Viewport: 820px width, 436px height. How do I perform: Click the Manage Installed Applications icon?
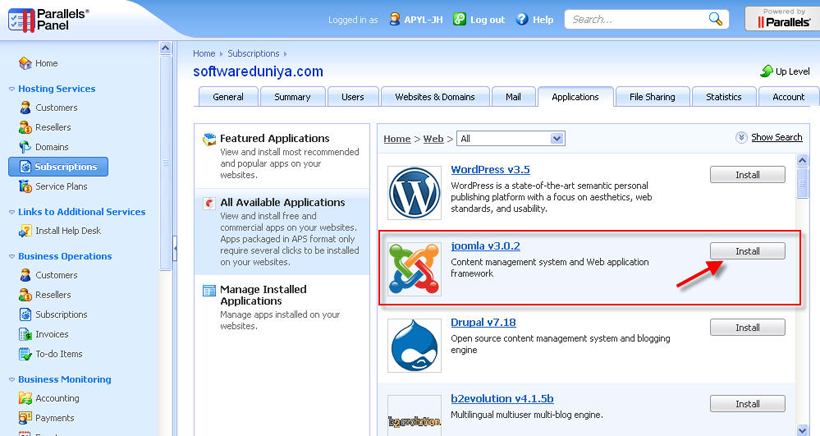pos(209,290)
